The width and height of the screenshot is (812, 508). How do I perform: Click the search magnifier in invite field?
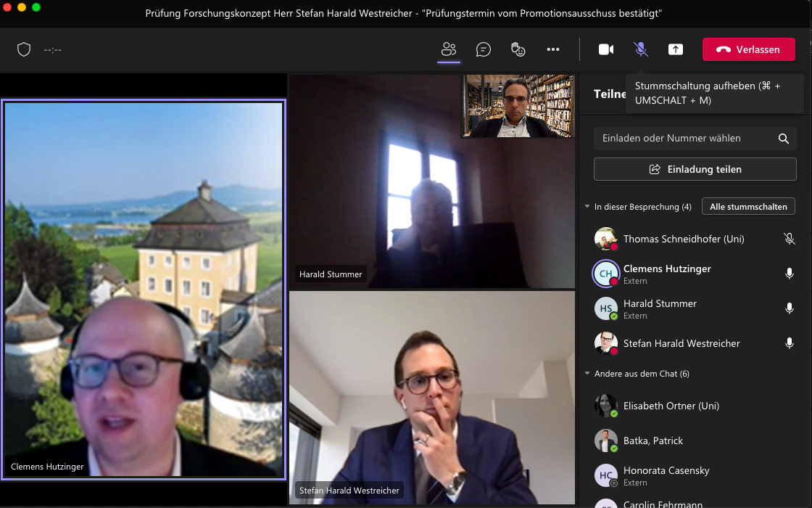pos(783,139)
